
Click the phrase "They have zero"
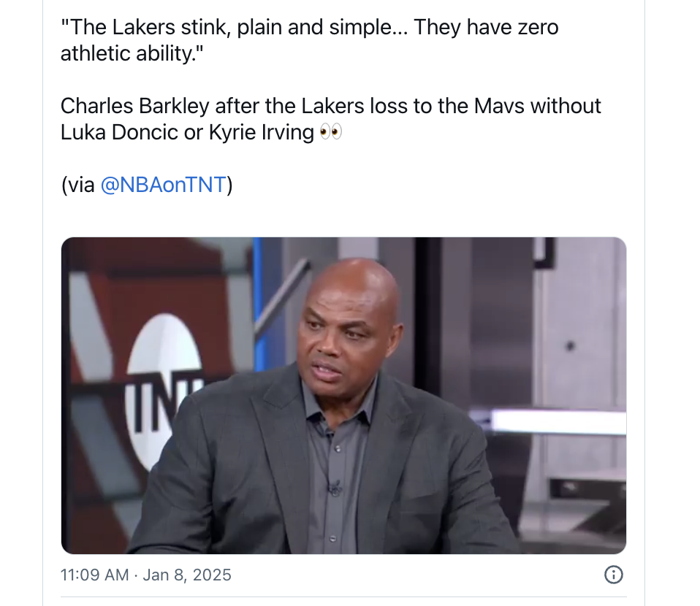[x=486, y=27]
